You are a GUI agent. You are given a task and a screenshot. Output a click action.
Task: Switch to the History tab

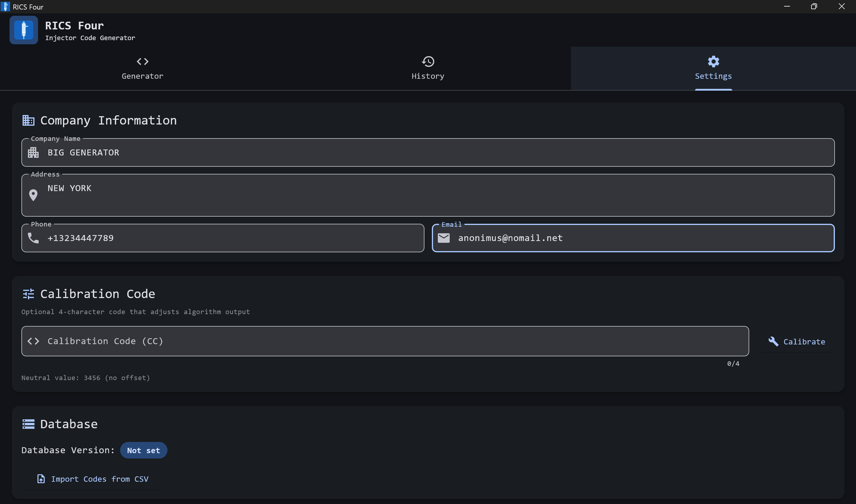(x=428, y=68)
